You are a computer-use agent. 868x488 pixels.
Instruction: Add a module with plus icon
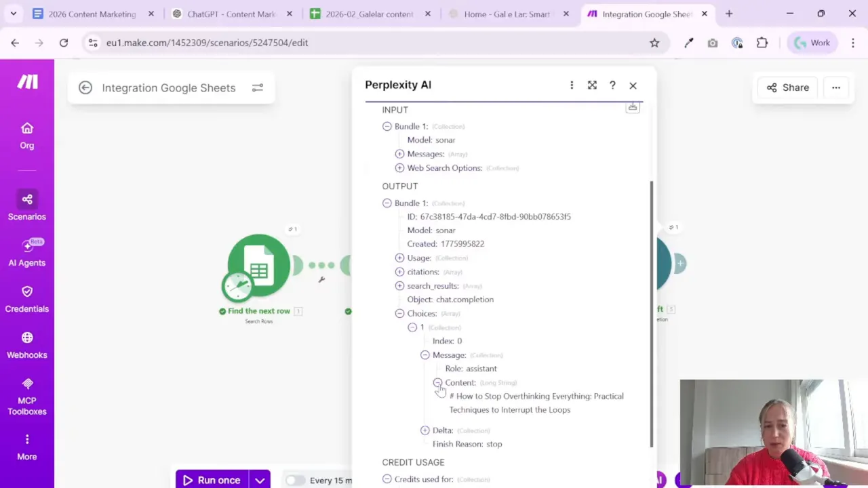click(x=680, y=264)
